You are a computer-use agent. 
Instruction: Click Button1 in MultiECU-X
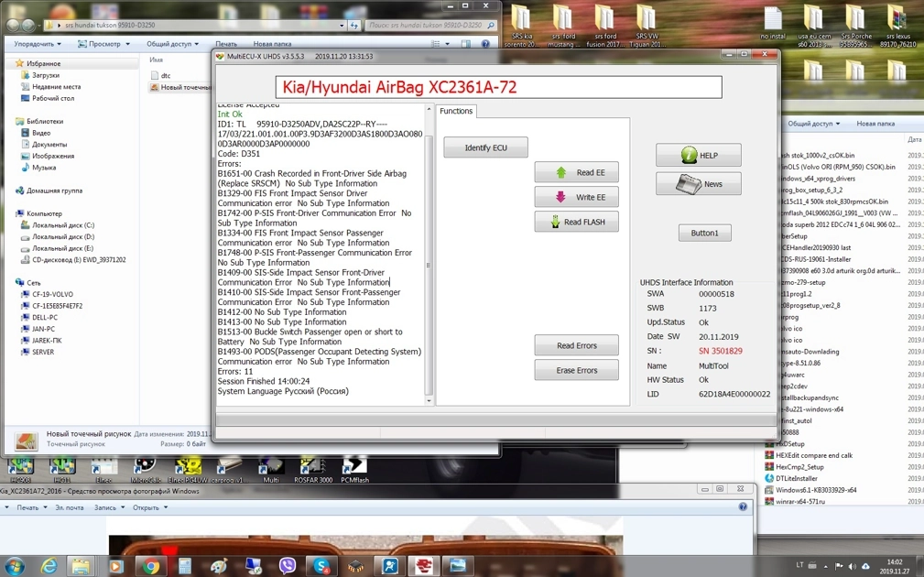tap(705, 233)
